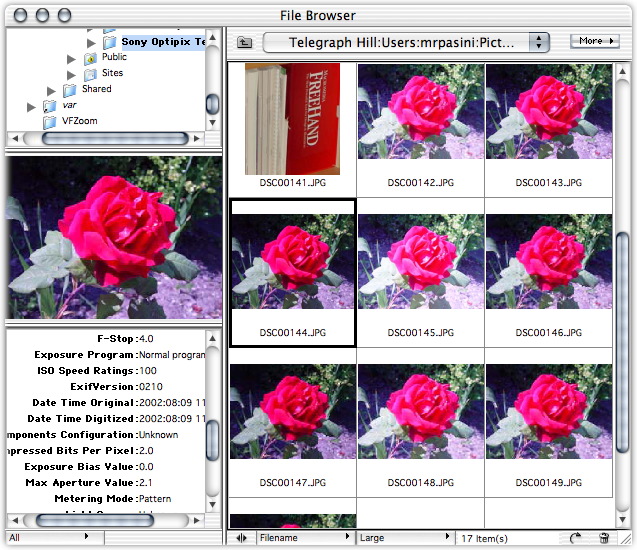Select the Sony Optipix folder in tree

click(x=162, y=42)
